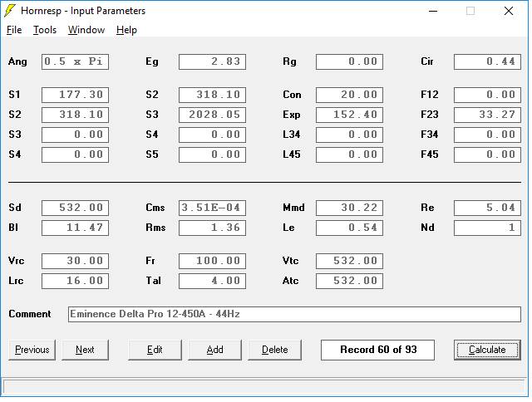Viewport: 532px width, 402px height.
Task: Click the Le field showing 0.54
Action: 349,228
